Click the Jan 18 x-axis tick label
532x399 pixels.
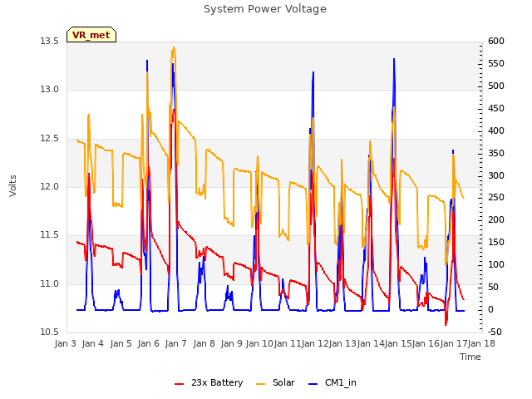coord(481,343)
